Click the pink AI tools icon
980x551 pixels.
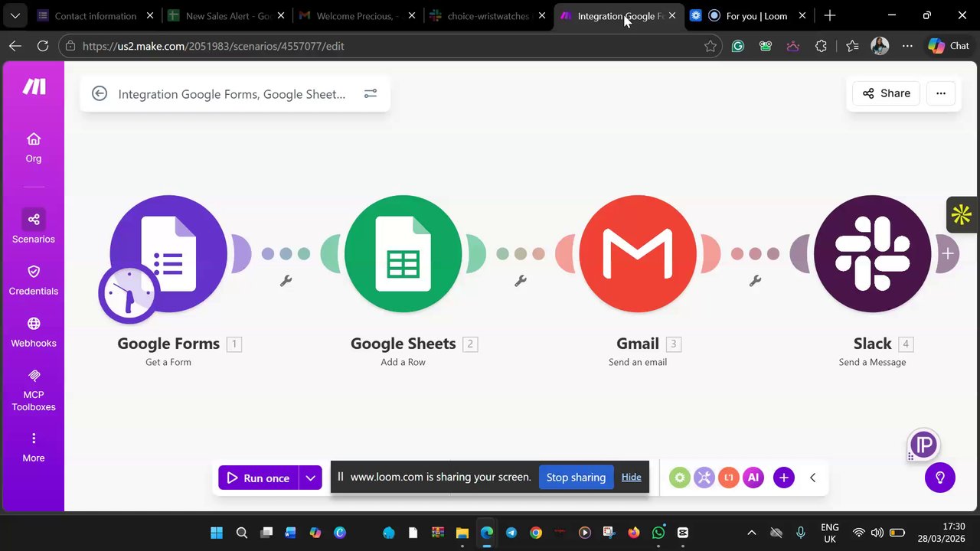pyautogui.click(x=753, y=478)
